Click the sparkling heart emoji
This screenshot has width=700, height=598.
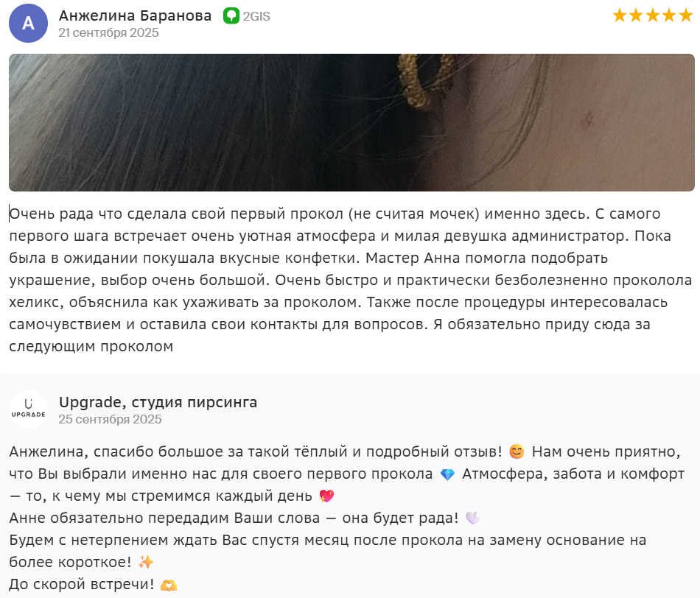tap(326, 496)
